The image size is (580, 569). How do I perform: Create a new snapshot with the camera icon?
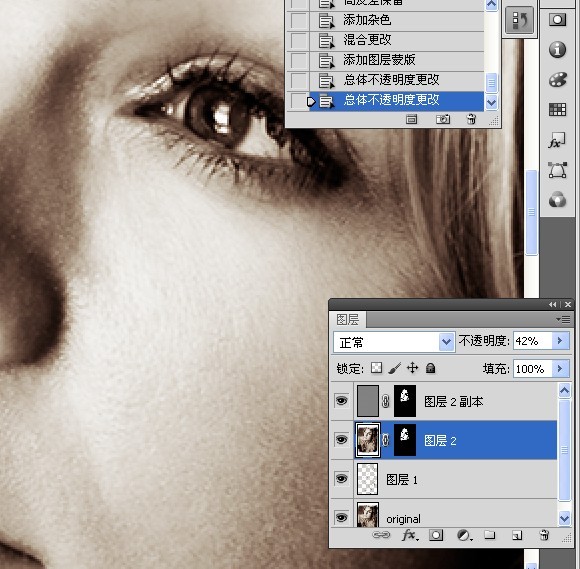click(442, 119)
